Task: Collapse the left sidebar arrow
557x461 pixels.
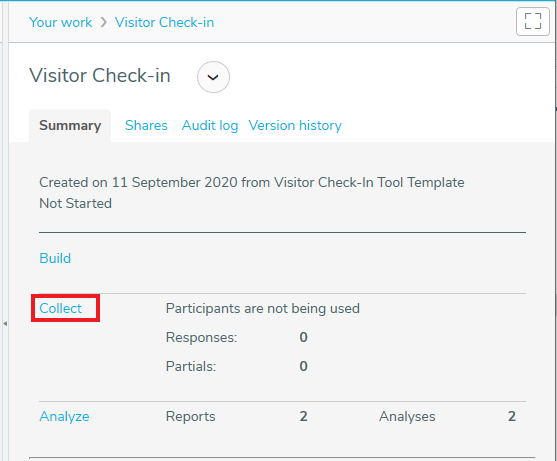Action: (x=5, y=324)
